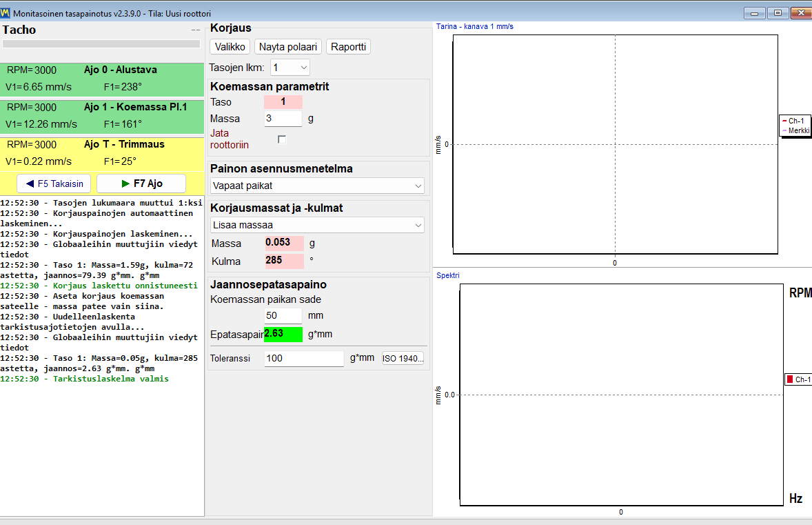Screen dimensions: 812x525
Task: Click the Tarina - kanava 1 mm/s chart title
Action: (x=475, y=26)
